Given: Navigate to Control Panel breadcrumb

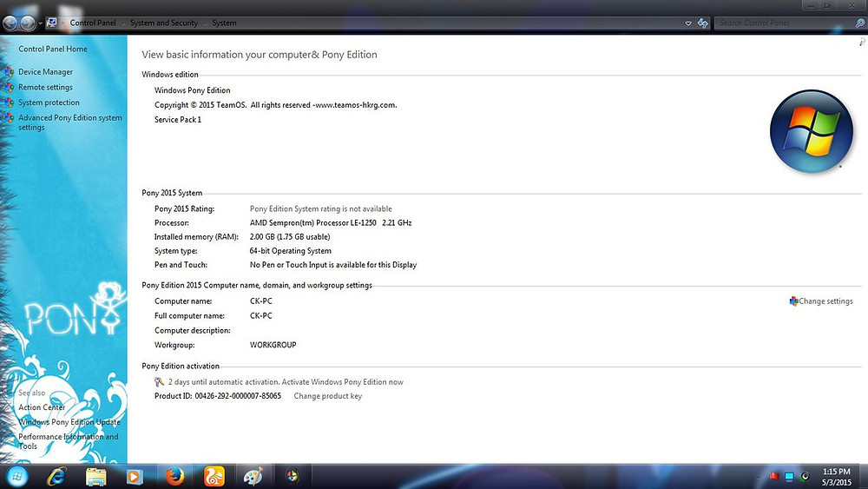Looking at the screenshot, I should (x=93, y=23).
